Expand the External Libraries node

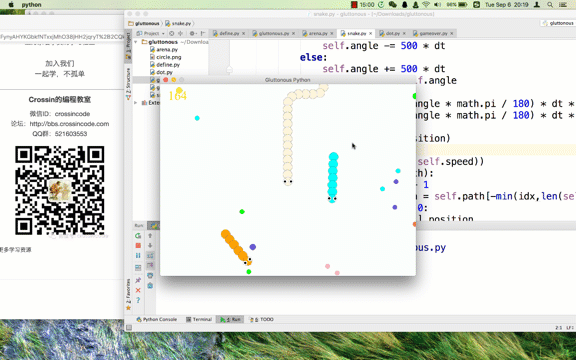(x=136, y=103)
